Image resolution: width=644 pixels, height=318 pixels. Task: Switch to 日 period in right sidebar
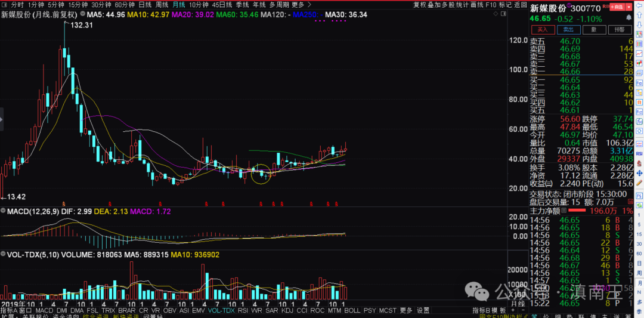coord(638,262)
